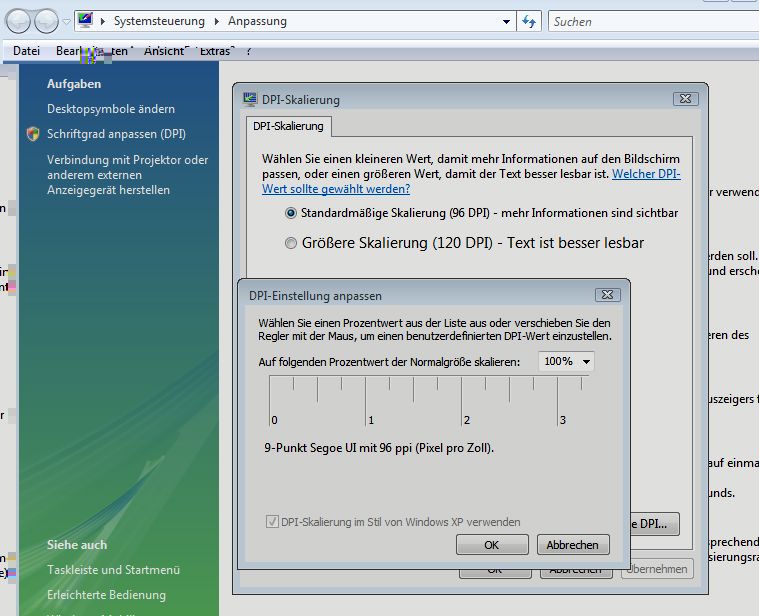Click the refresh icon beside the address bar

click(530, 21)
